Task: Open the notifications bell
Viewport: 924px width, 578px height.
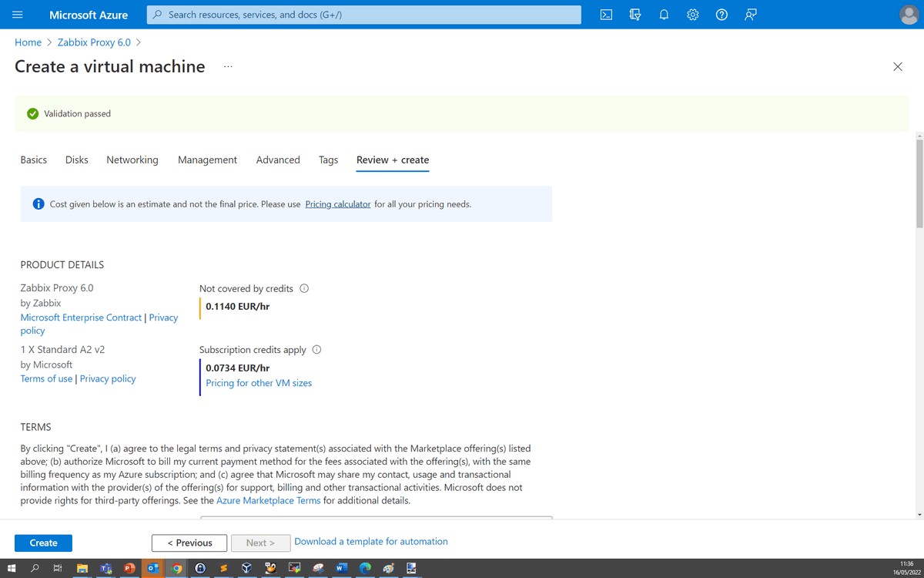Action: click(664, 15)
